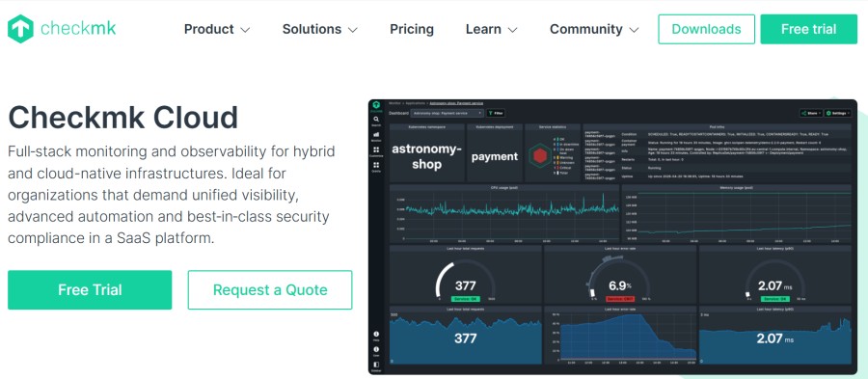Open the Settings dropdown in the dashboard
Viewport: 868px width, 379px height.
837,113
